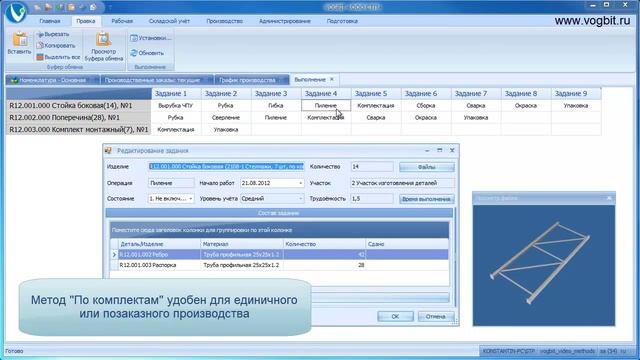Click the Отмена cancel button
Screen dimensions: 640x360
(x=436, y=316)
